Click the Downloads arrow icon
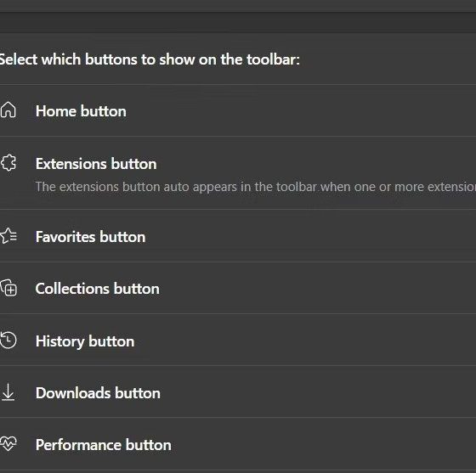 pos(8,392)
